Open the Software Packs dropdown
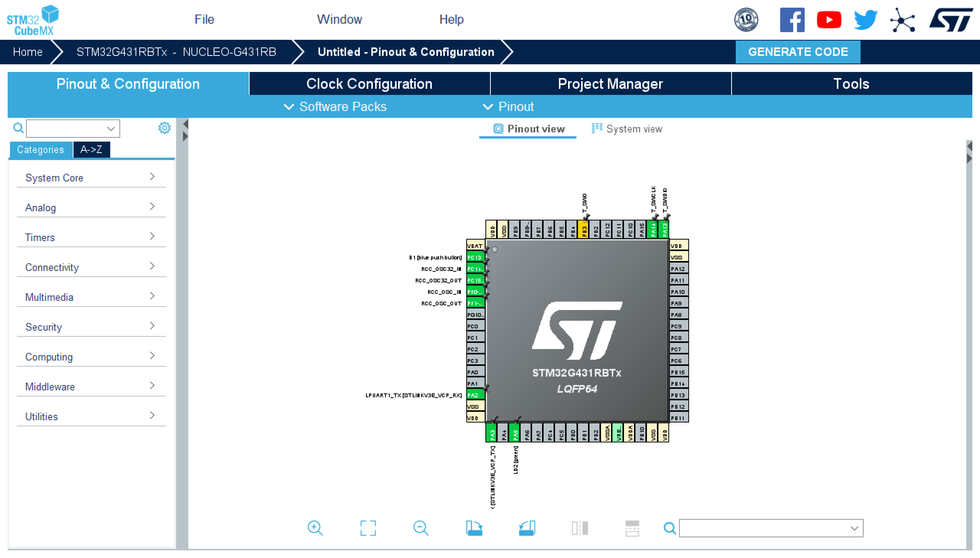 pos(335,106)
